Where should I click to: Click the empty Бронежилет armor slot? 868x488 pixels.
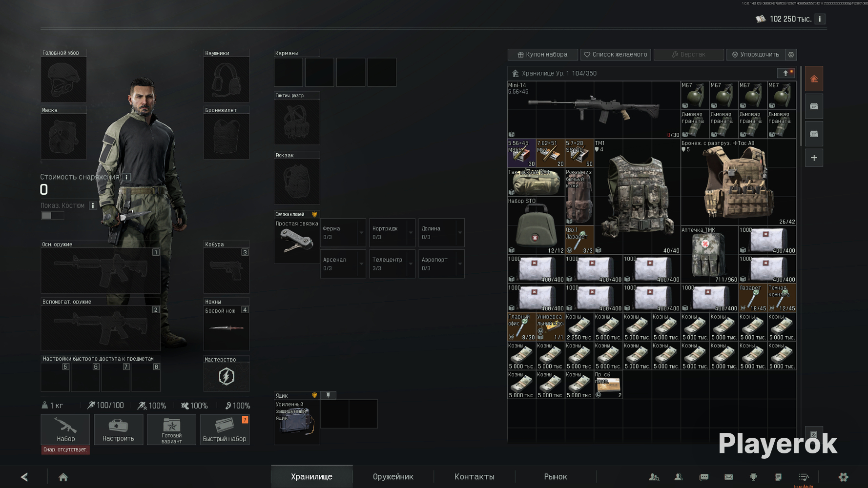[227, 137]
